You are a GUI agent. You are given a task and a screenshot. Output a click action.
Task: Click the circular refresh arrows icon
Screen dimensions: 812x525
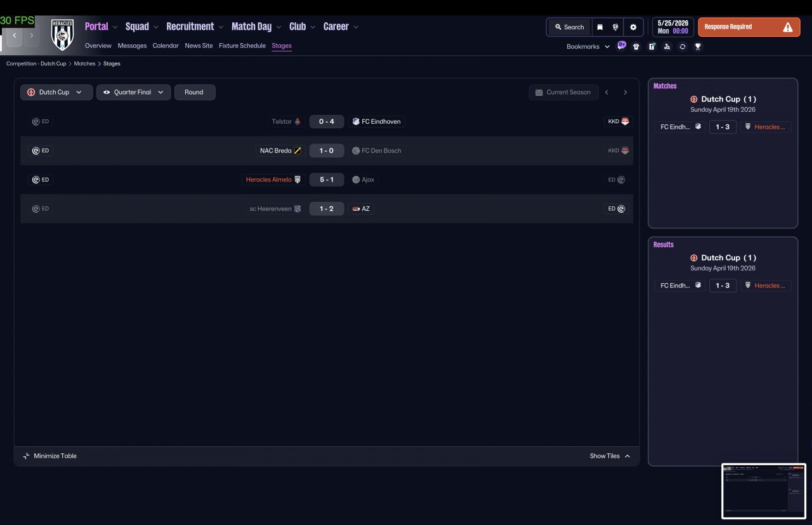click(683, 46)
